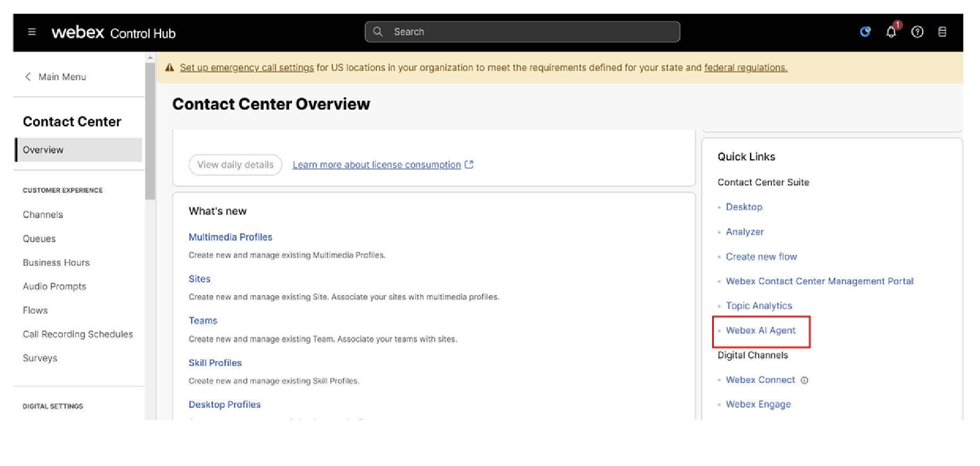Click the Digital Channels subheading

tap(753, 356)
